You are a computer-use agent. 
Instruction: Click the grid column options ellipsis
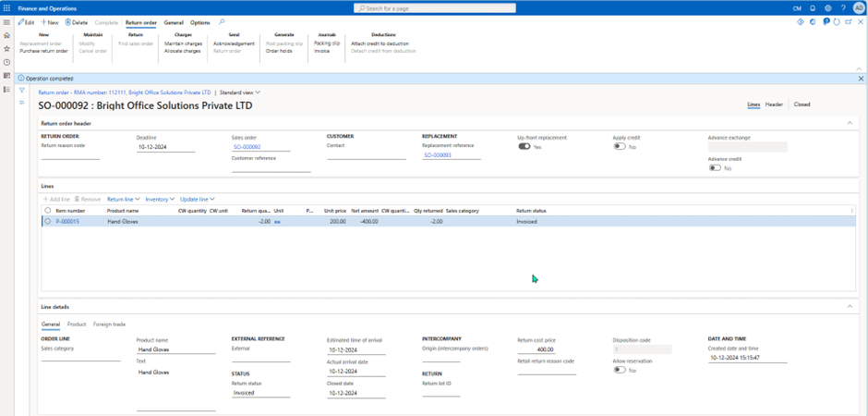point(851,211)
